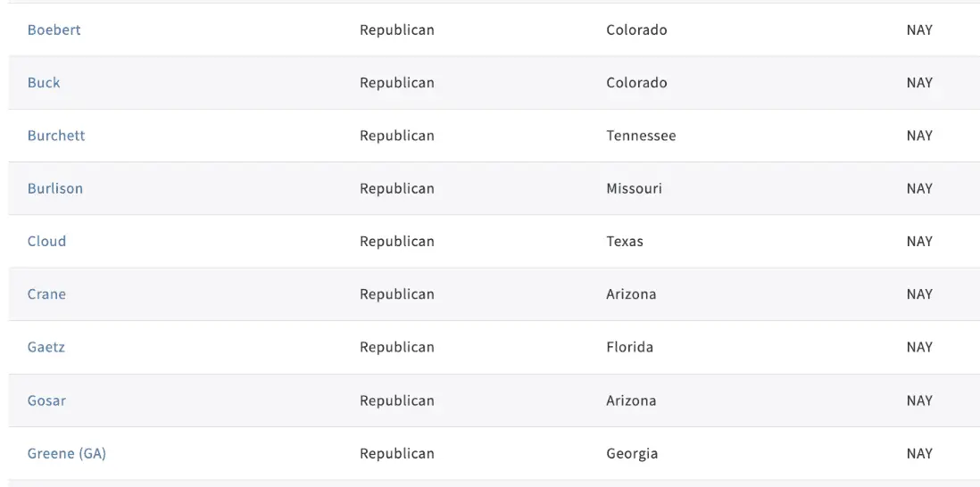Open the Greene (GA) link
The width and height of the screenshot is (980, 487).
click(x=67, y=453)
